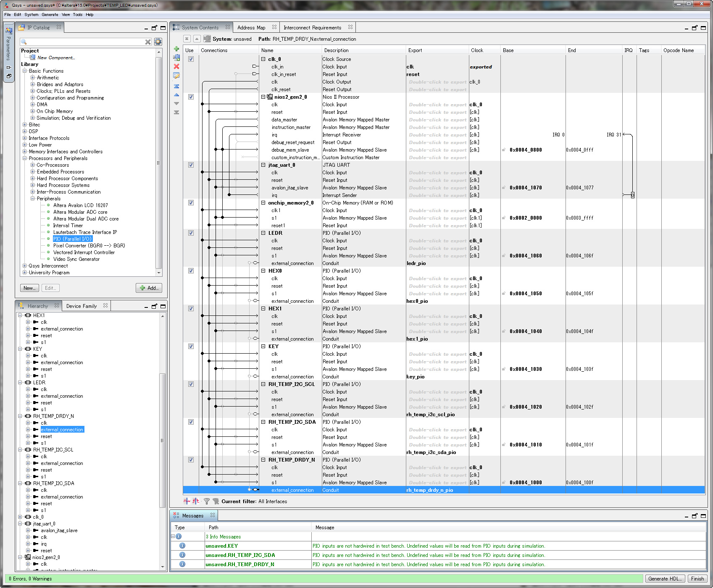The height and width of the screenshot is (588, 713).
Task: Expand the On Chip Memory library node
Action: (32, 111)
